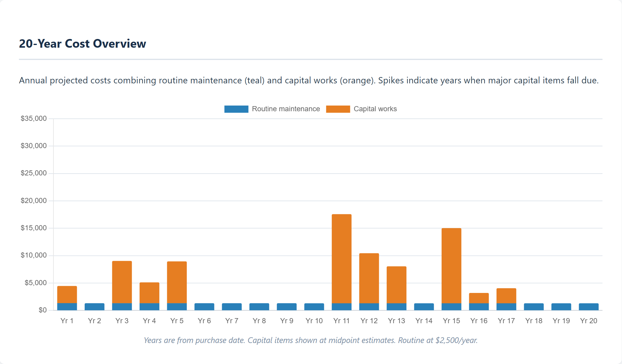Click the $5,000 y-axis label
Image resolution: width=622 pixels, height=364 pixels.
click(36, 283)
